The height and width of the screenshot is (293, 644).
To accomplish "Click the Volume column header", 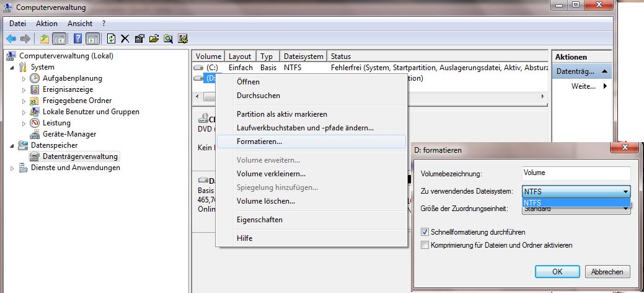I will (x=209, y=56).
